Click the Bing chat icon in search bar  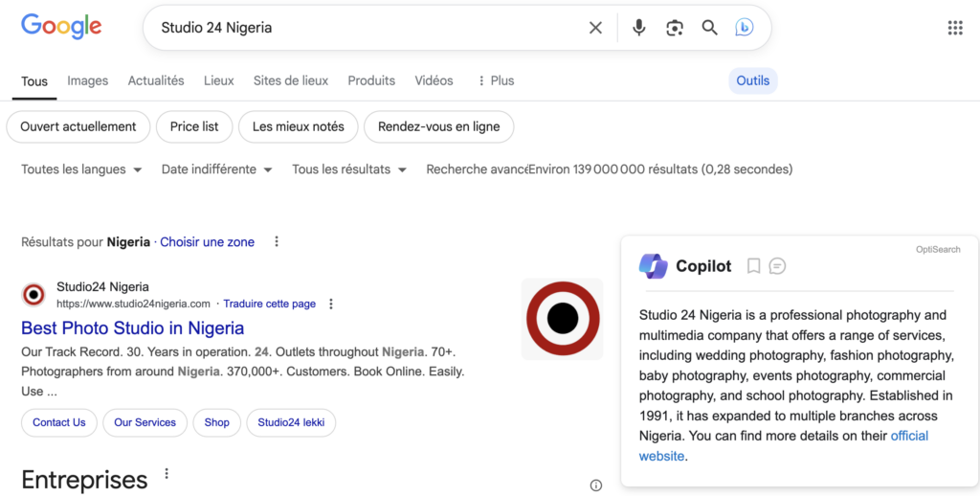[744, 27]
